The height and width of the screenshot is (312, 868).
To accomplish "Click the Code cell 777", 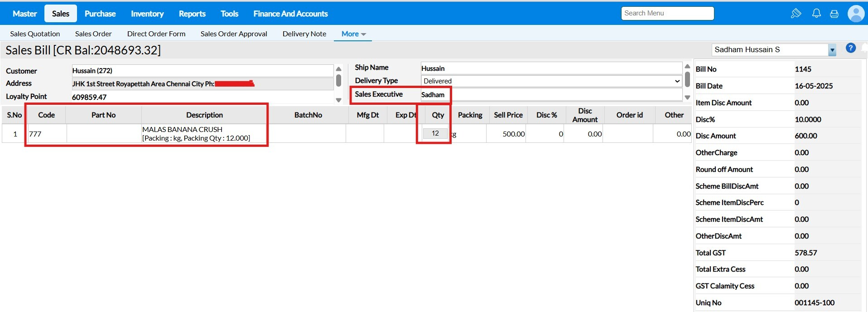I will point(47,134).
